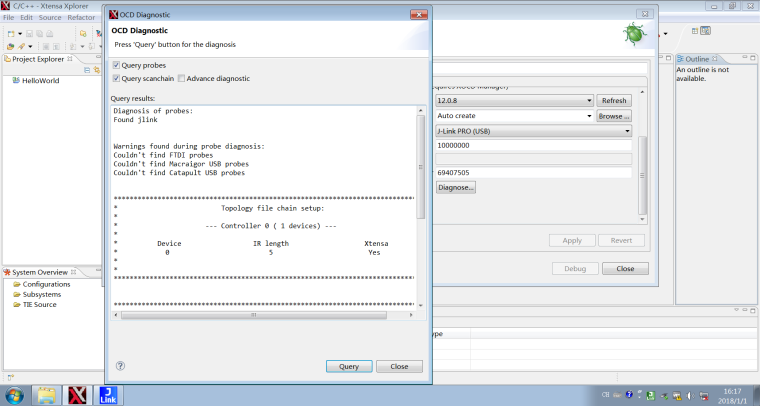Click the New file toolbar icon
This screenshot has height=406, width=760.
click(x=11, y=33)
